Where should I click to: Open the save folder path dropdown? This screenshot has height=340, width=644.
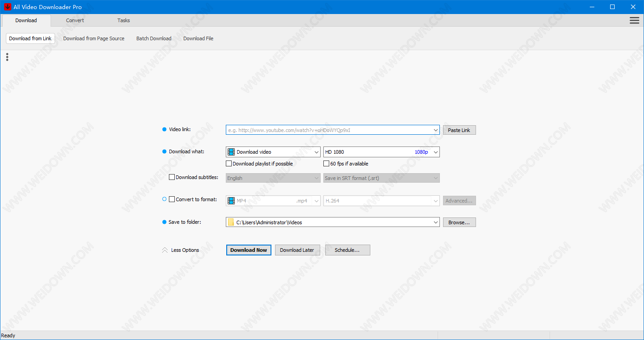tap(435, 222)
